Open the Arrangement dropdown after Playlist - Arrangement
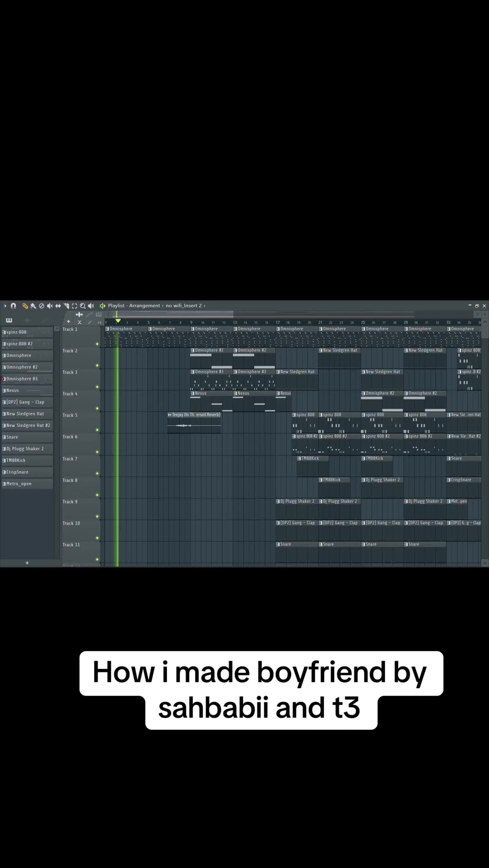 pyautogui.click(x=162, y=306)
